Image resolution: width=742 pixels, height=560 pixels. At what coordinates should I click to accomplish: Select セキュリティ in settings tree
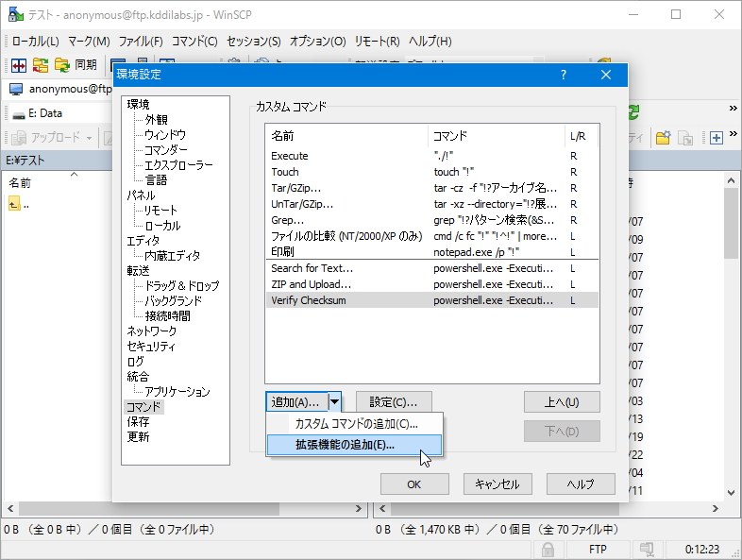[x=151, y=346]
